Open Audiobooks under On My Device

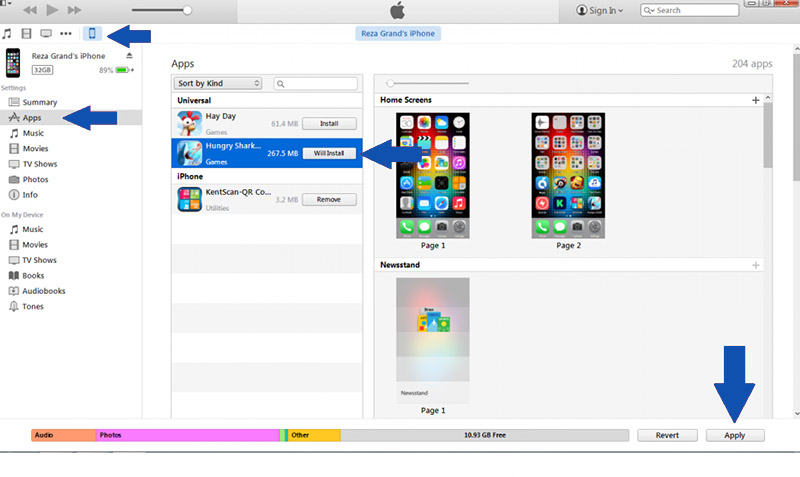(x=43, y=291)
